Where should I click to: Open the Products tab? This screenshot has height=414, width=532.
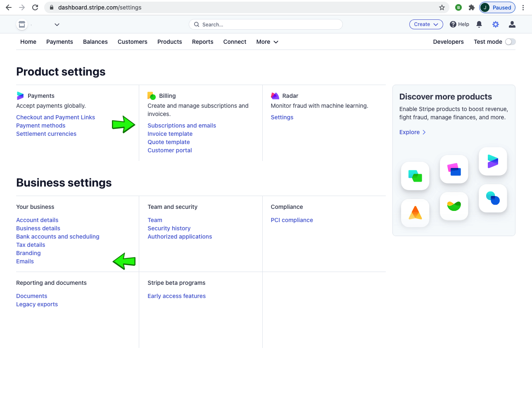tap(170, 42)
